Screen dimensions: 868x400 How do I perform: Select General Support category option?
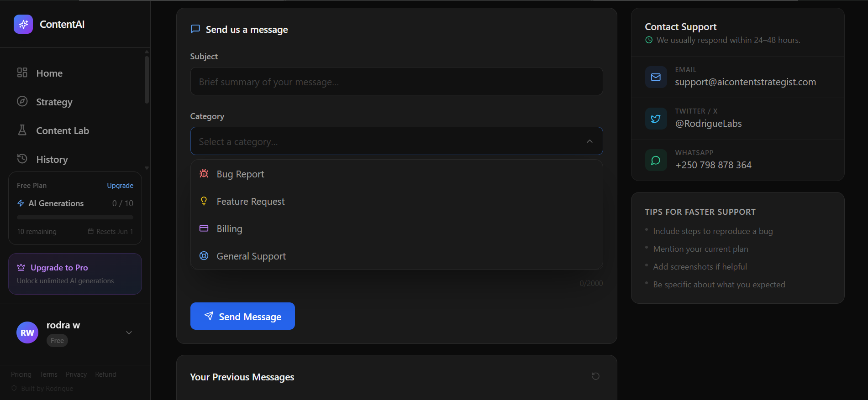pos(396,256)
